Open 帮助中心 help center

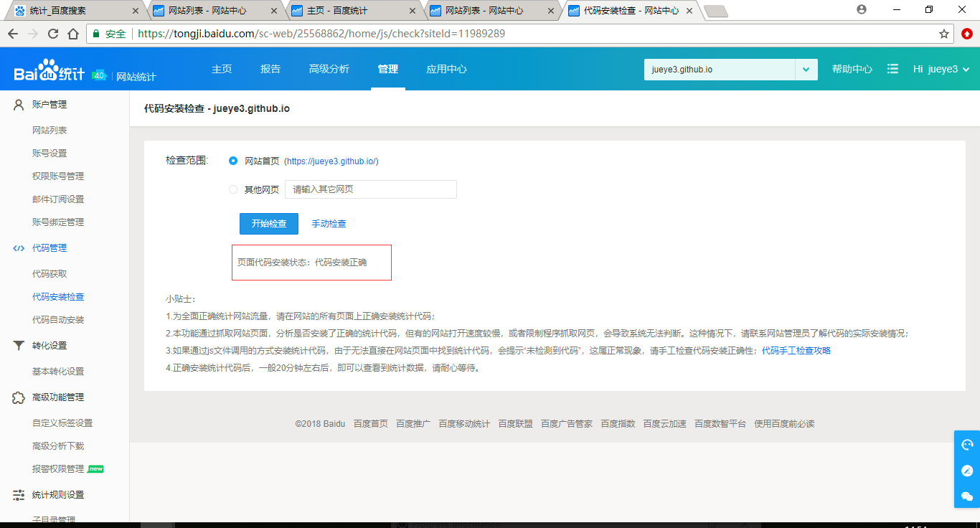coord(852,69)
